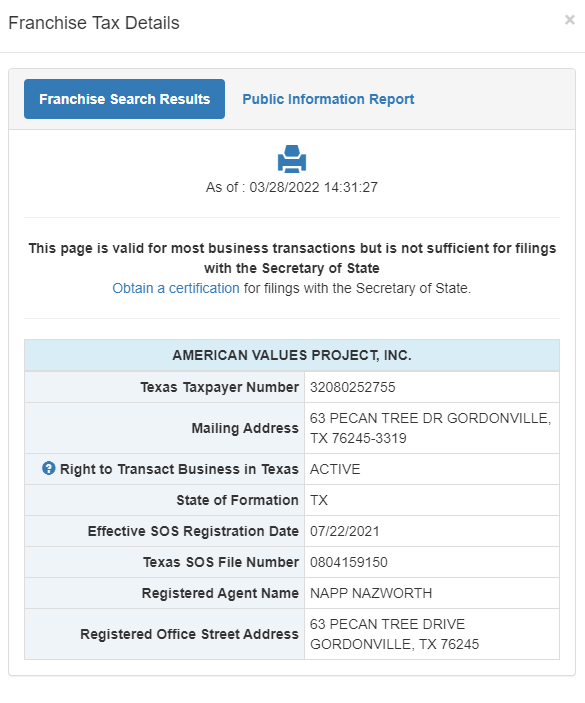Click the Right to Transact Business label

[x=179, y=469]
